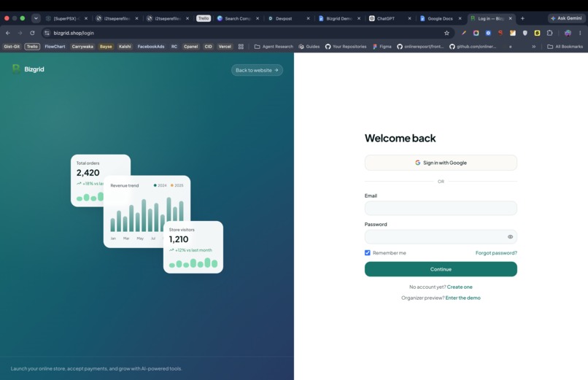Go back with the browser back arrow
The height and width of the screenshot is (380, 588).
pyautogui.click(x=8, y=33)
